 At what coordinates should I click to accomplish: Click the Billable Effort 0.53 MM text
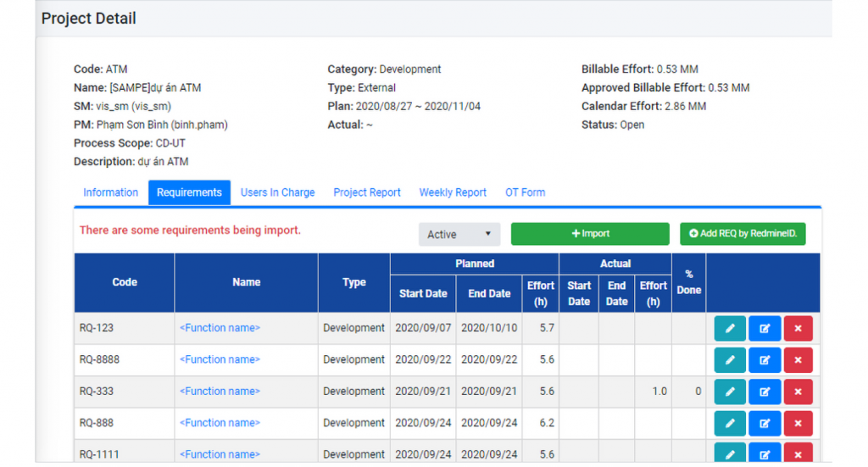pyautogui.click(x=639, y=69)
